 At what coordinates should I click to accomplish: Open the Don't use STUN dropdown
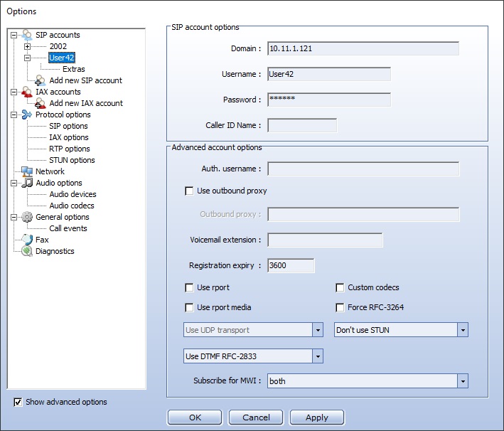coord(463,330)
